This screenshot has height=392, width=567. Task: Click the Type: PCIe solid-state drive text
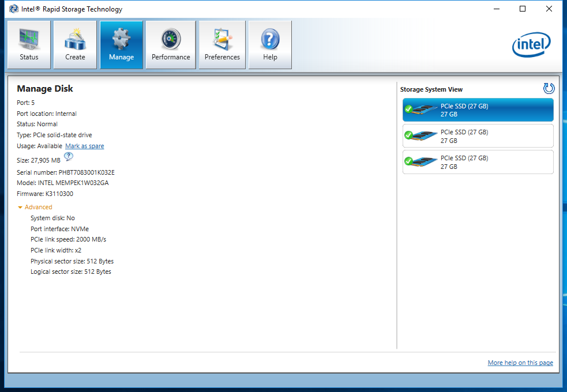click(x=54, y=135)
